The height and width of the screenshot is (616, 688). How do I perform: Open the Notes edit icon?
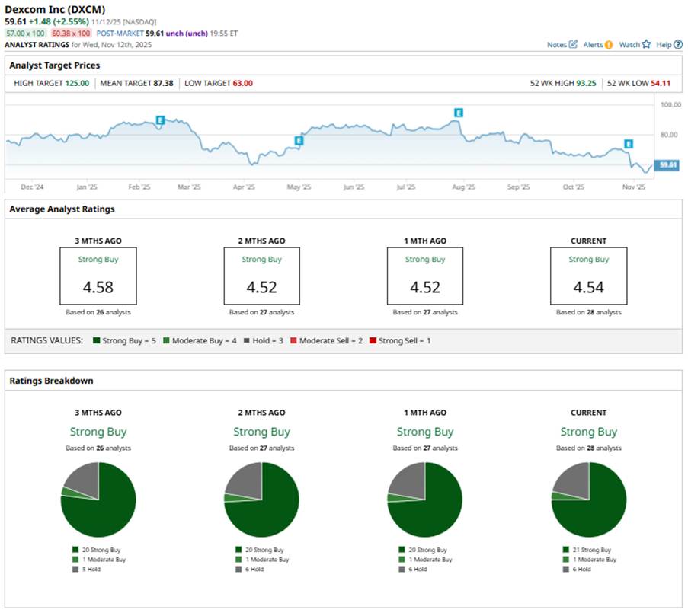[x=573, y=45]
